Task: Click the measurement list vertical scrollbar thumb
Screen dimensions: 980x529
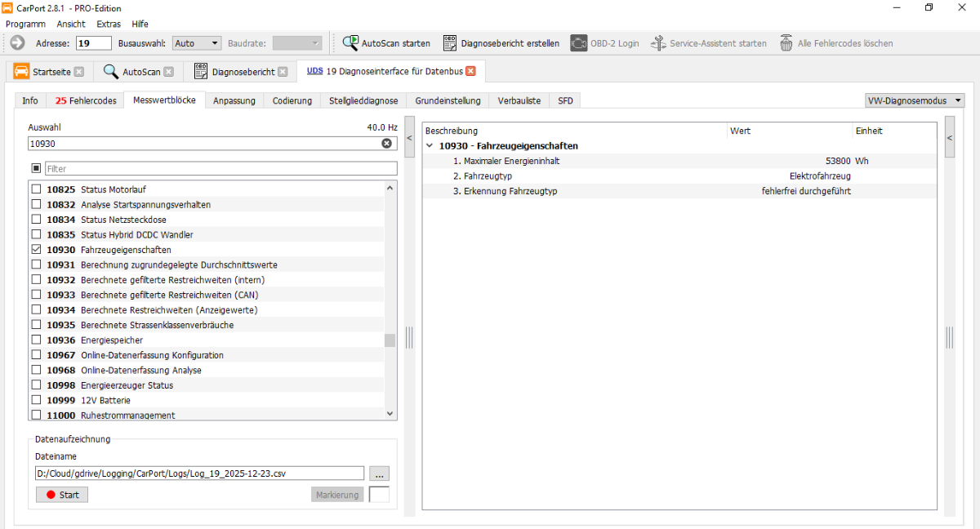Action: coord(390,340)
